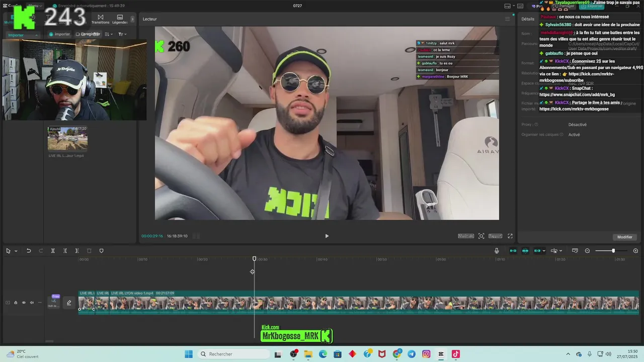Viewport: 644px width, 362px height.
Task: Click the Rapport aspect ratio button
Action: (x=495, y=236)
